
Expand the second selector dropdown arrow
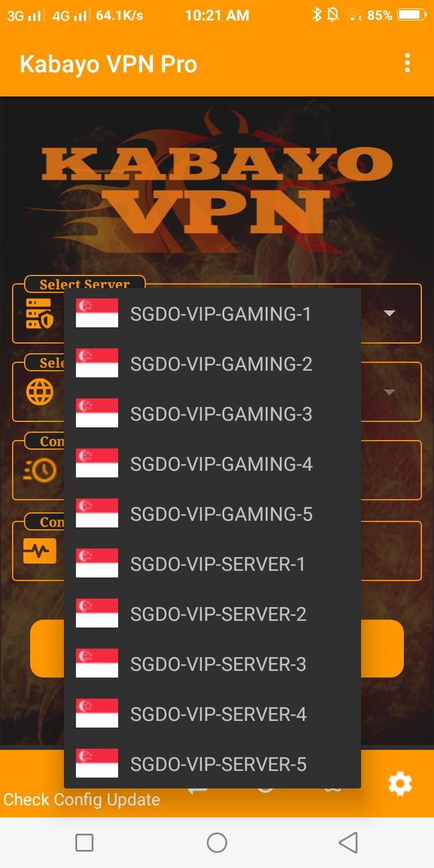coord(389,392)
